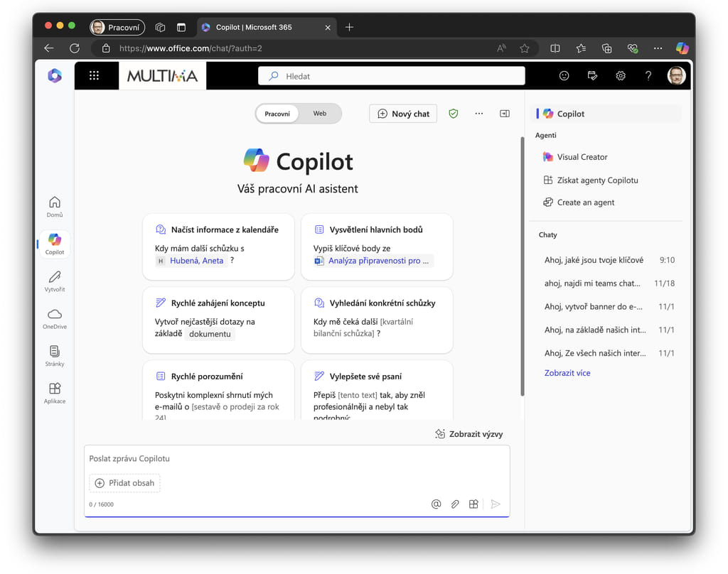Viewport: 728px width, 574px height.
Task: Go back in the browser
Action: tap(49, 48)
